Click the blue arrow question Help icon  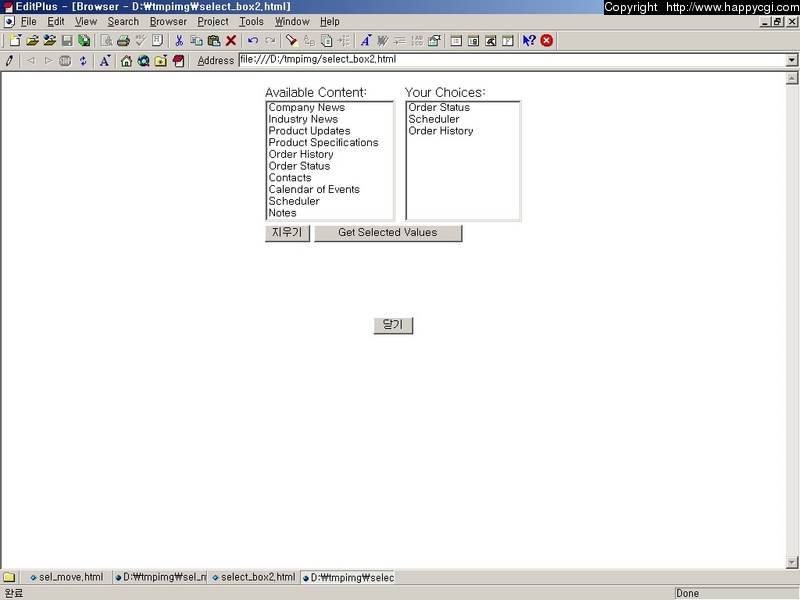529,40
